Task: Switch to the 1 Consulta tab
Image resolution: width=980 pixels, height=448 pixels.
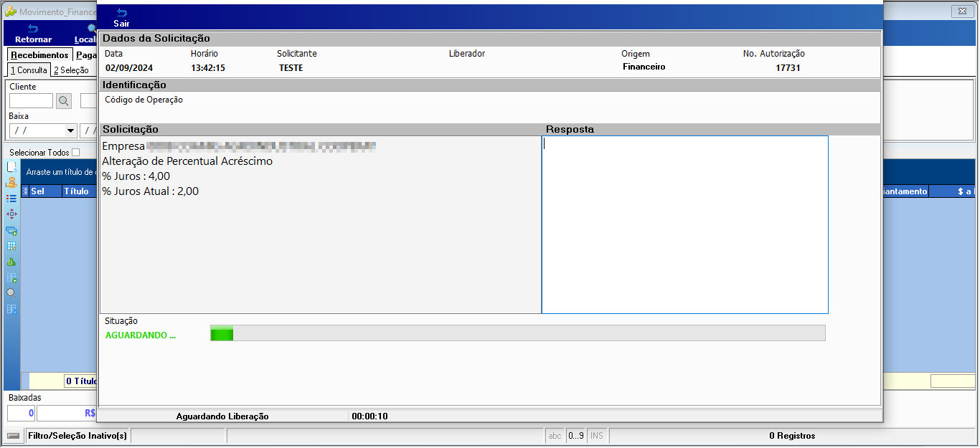Action: [29, 70]
